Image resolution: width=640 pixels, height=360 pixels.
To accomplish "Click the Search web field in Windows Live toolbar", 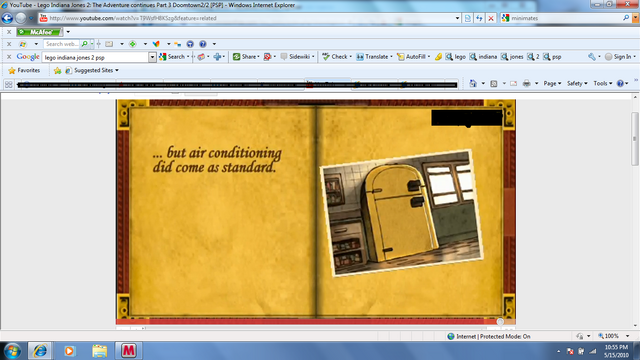I will tap(62, 44).
